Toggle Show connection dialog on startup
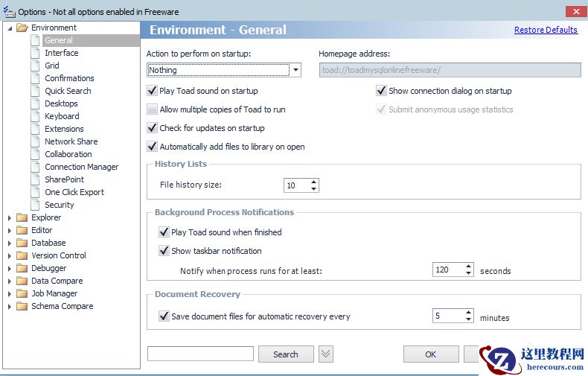Viewport: 588px width, 376px height. (381, 91)
